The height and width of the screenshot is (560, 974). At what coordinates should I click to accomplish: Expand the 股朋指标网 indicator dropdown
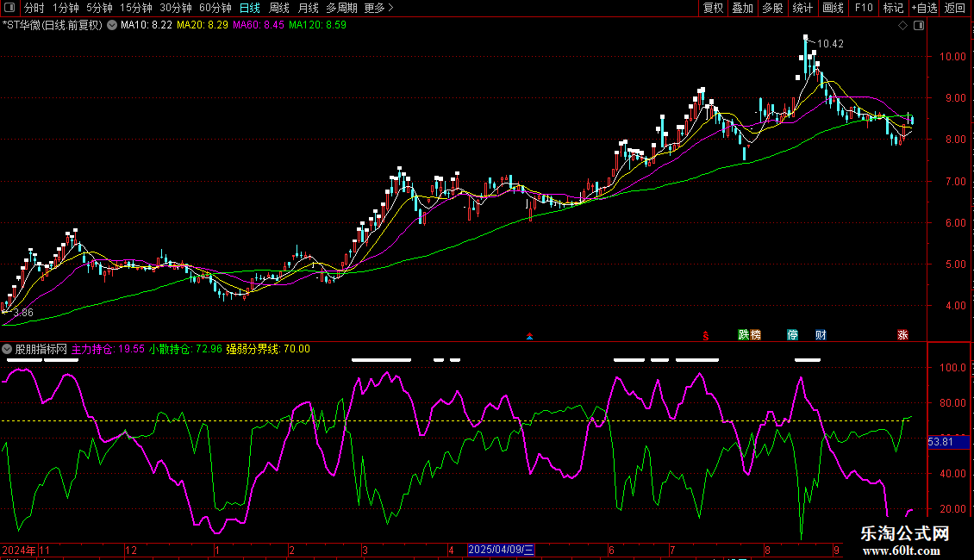click(x=8, y=349)
